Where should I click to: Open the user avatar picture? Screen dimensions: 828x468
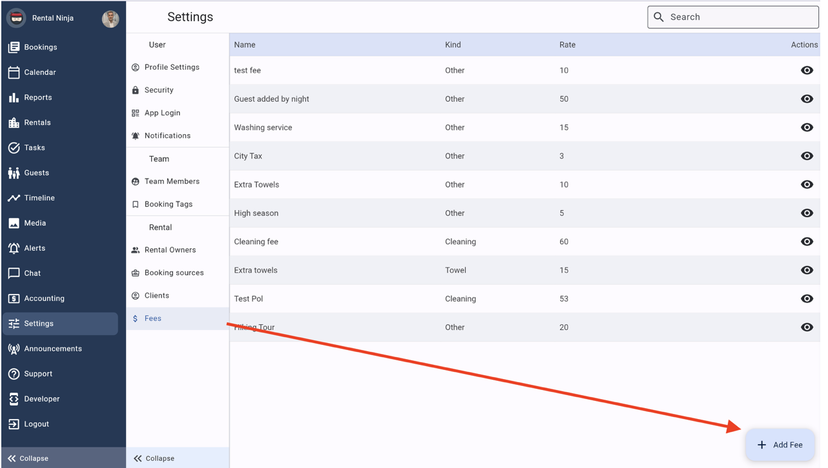click(110, 18)
